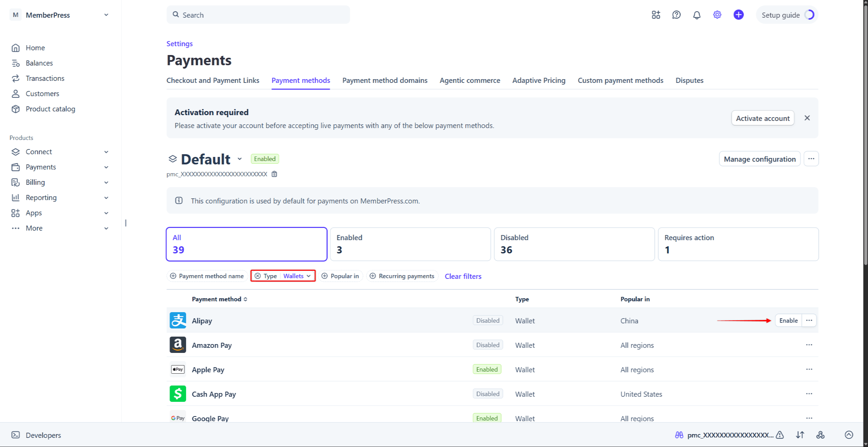Copy the pmc configuration ID
Screen dimensions: 868x447
pyautogui.click(x=274, y=174)
